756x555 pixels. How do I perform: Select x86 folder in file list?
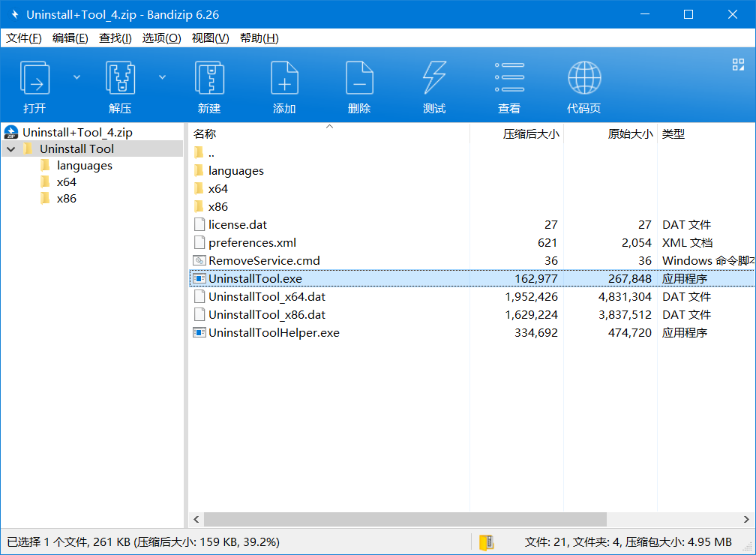click(218, 206)
